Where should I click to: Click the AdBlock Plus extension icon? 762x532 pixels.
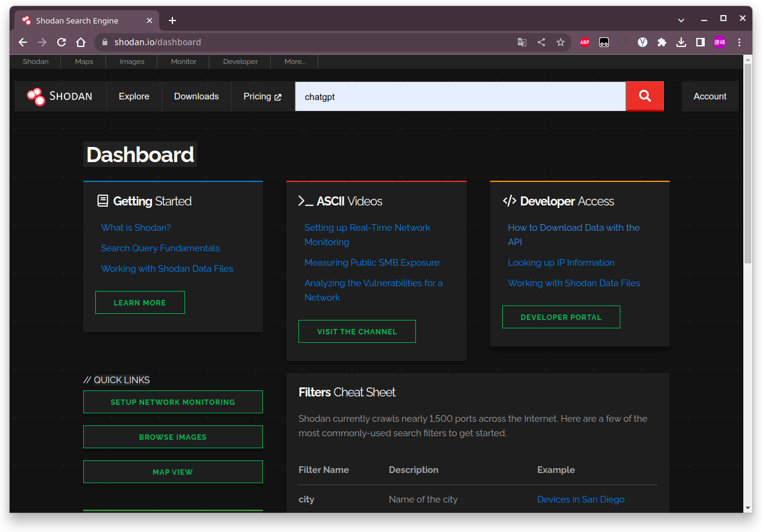[584, 42]
